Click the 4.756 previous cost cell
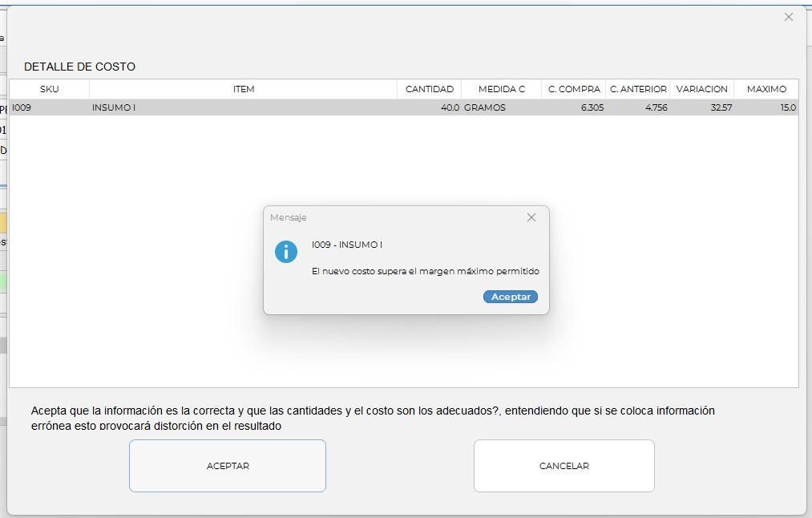Screen dimensions: 812x518 point(638,107)
